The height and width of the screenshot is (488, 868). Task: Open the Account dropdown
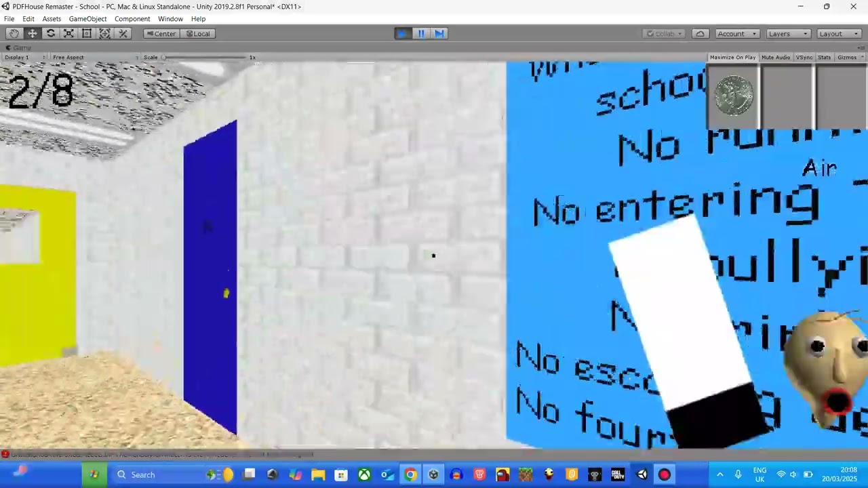click(736, 33)
